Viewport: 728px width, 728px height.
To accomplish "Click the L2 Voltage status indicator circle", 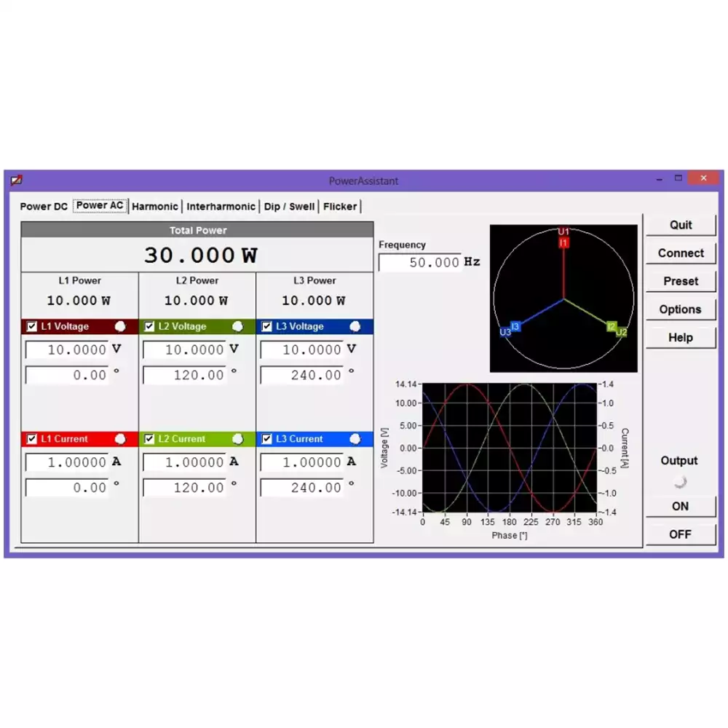I will click(x=238, y=326).
